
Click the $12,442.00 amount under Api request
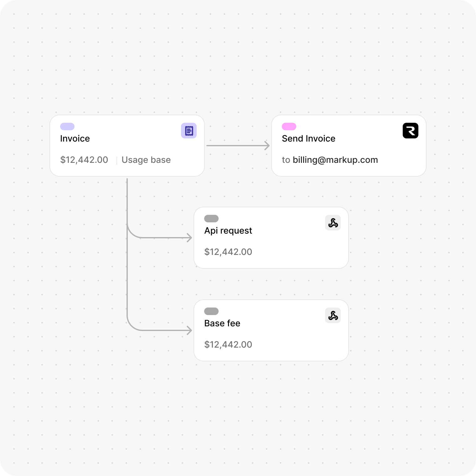coord(228,252)
